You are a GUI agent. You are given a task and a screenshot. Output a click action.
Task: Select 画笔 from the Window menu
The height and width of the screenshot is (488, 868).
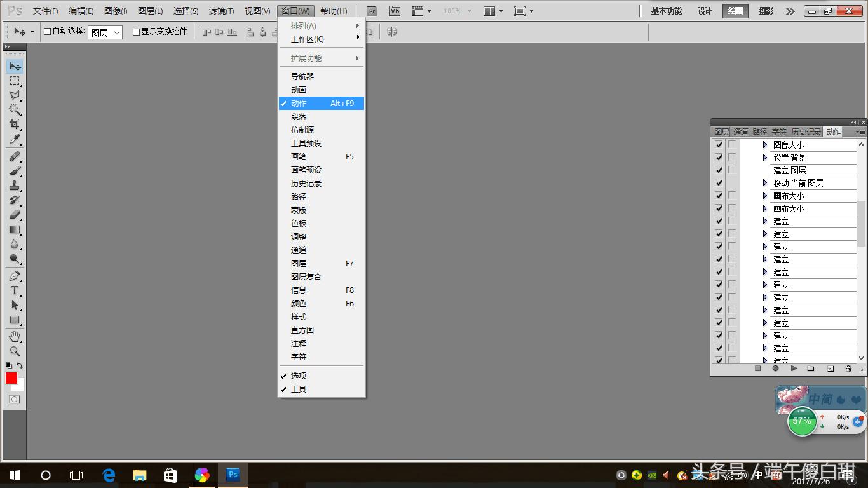point(298,156)
